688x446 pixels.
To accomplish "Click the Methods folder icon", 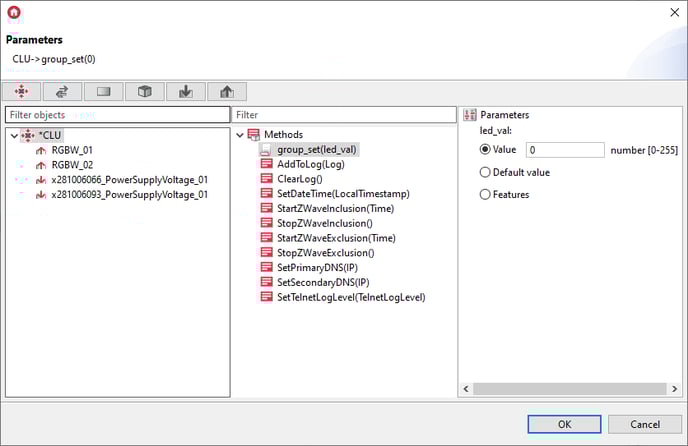I will [x=254, y=134].
